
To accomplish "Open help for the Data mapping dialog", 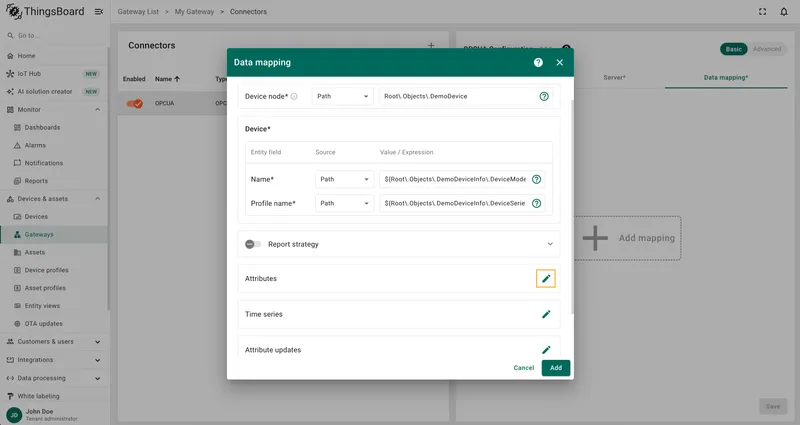I will pos(538,62).
